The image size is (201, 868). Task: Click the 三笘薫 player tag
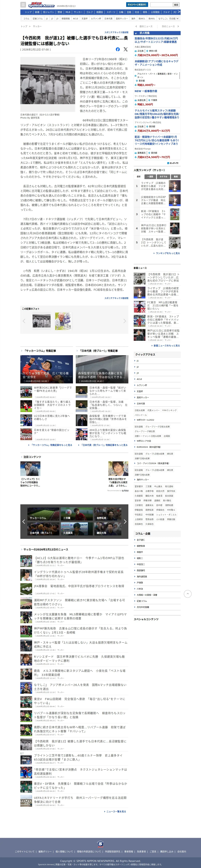click(x=148, y=486)
